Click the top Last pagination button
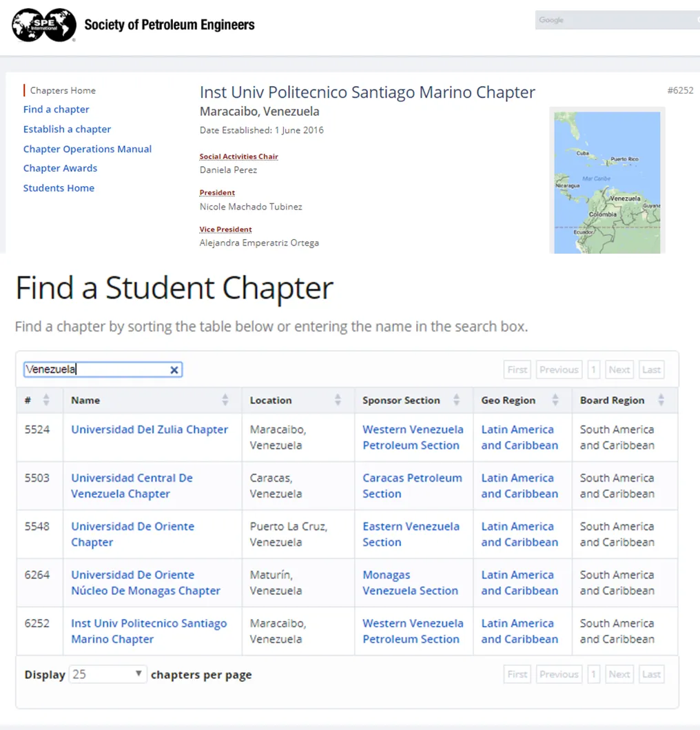The image size is (700, 730). click(x=651, y=369)
